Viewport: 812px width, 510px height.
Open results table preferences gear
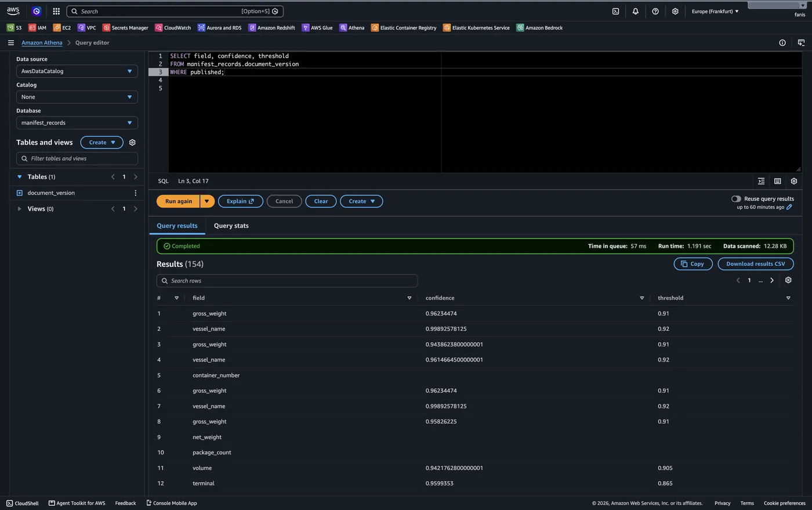[788, 280]
